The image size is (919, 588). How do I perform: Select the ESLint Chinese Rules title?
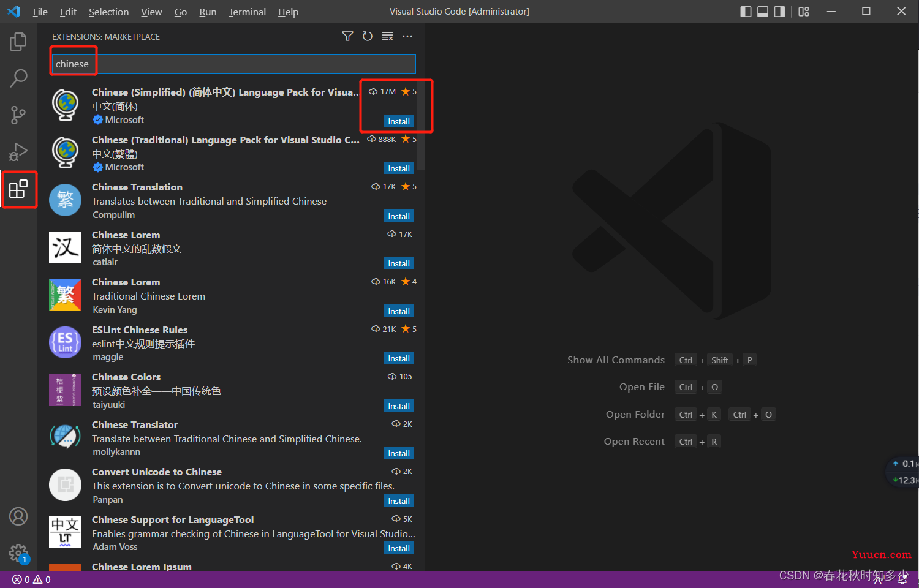pos(140,330)
